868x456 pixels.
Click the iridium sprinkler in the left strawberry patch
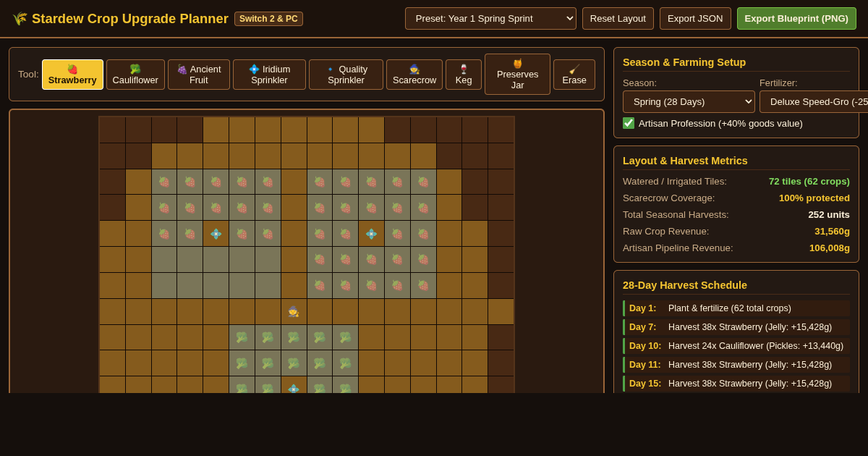pyautogui.click(x=216, y=234)
